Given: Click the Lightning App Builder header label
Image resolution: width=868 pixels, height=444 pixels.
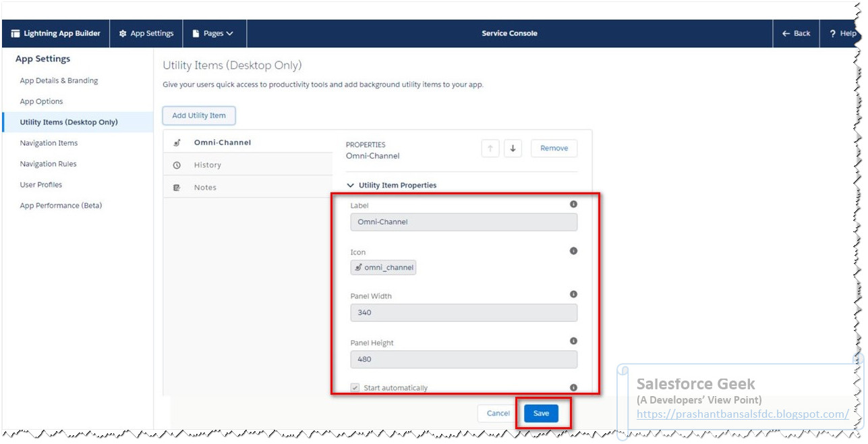Looking at the screenshot, I should tap(62, 33).
